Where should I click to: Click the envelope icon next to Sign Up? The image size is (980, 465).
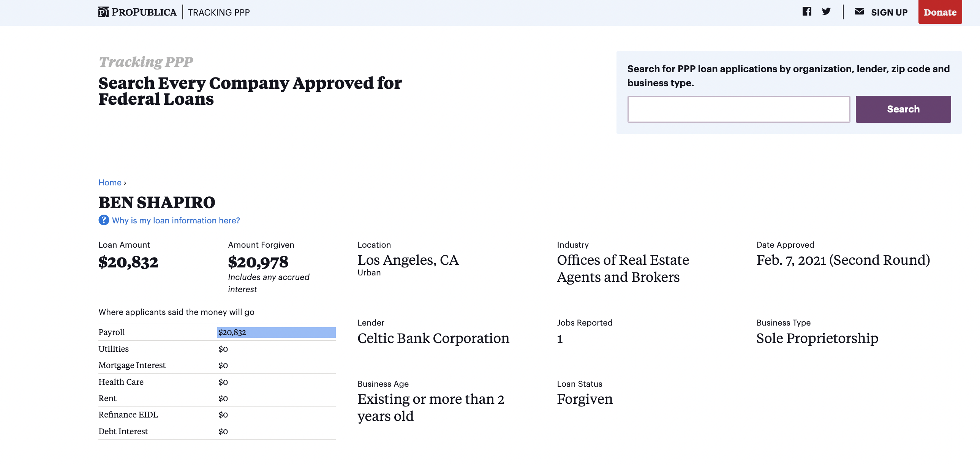[x=860, y=11]
